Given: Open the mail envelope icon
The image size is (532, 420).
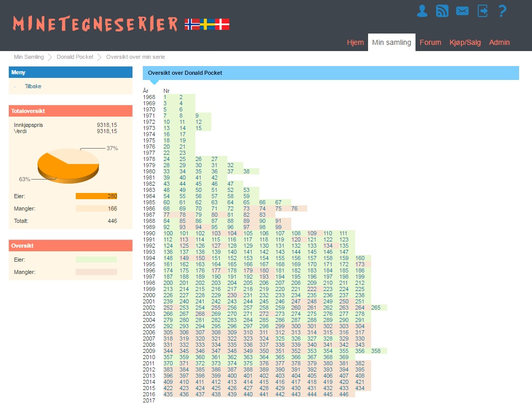Looking at the screenshot, I should click(x=462, y=11).
